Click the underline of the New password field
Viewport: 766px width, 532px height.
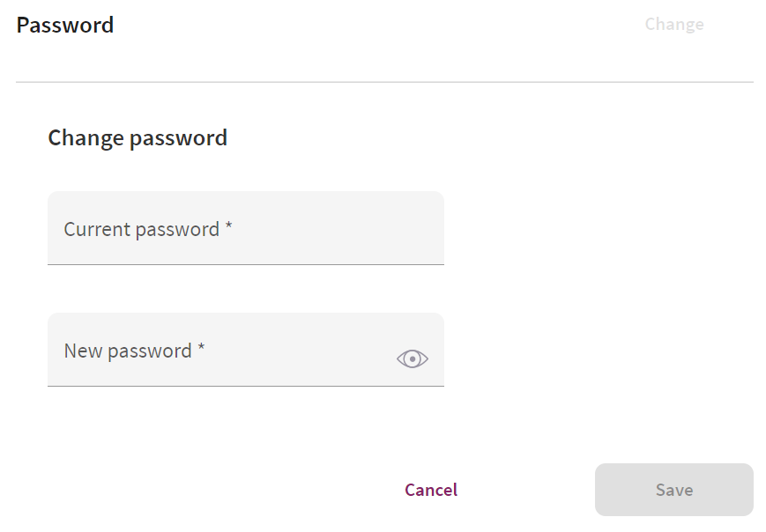(x=246, y=386)
